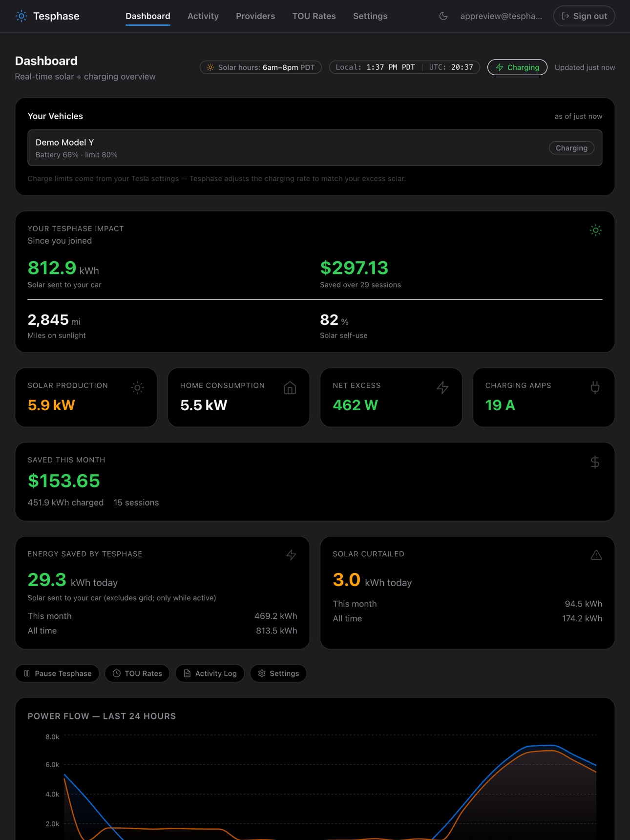Screen dimensions: 630x840
Task: Toggle dark mode with the moon icon
Action: [x=443, y=16]
